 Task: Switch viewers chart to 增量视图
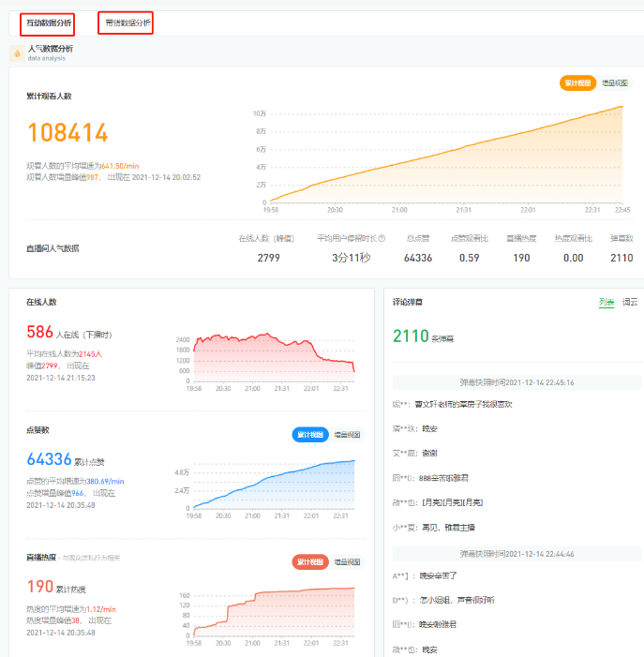616,83
